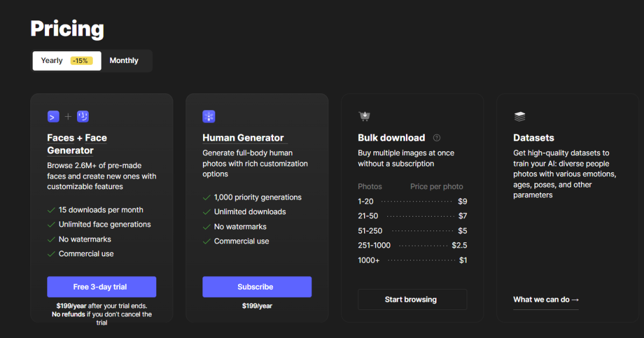The width and height of the screenshot is (644, 338).
Task: Click the blue Faces arrow icon
Action: point(53,117)
